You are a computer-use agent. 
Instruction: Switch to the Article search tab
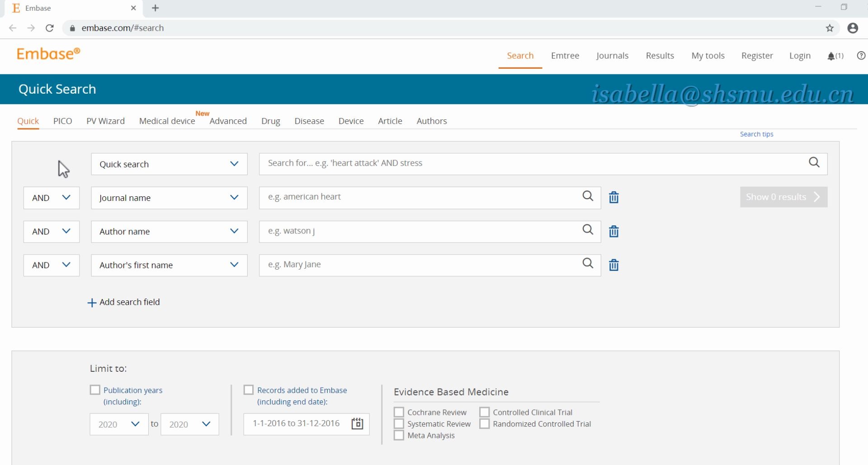coord(390,121)
